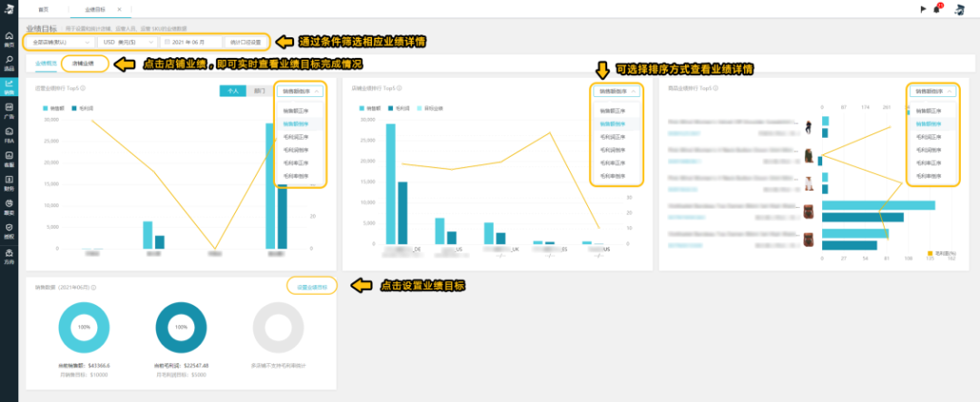Choose 销售额正序 in 店铺业绩排行 dropdown
The image size is (980, 402).
pyautogui.click(x=617, y=111)
